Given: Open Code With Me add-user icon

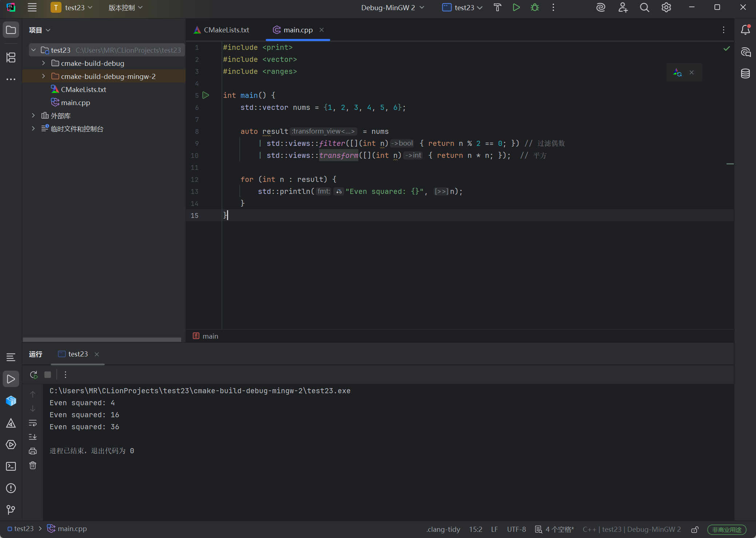Looking at the screenshot, I should pyautogui.click(x=623, y=8).
